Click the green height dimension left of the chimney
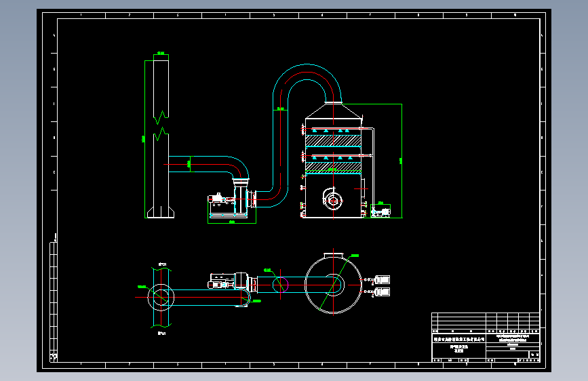This screenshot has width=588, height=381. coord(144,139)
